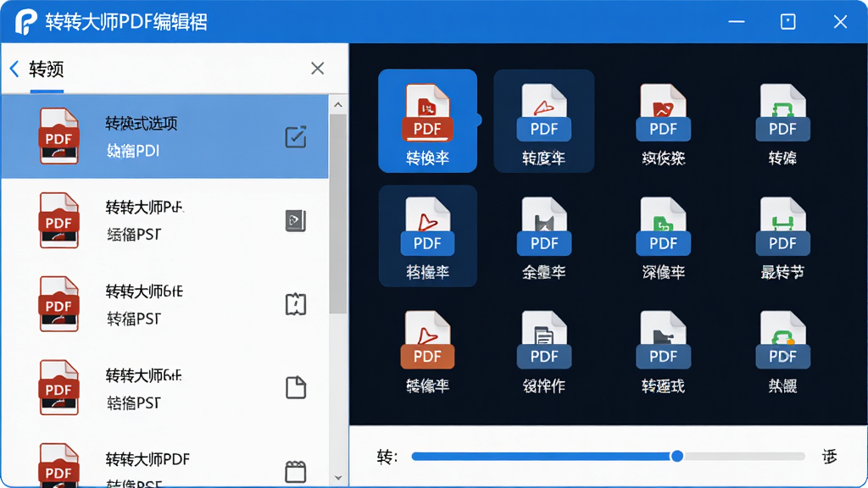
Task: Select the orange-badged PDF tile in bottom row
Action: pos(427,352)
